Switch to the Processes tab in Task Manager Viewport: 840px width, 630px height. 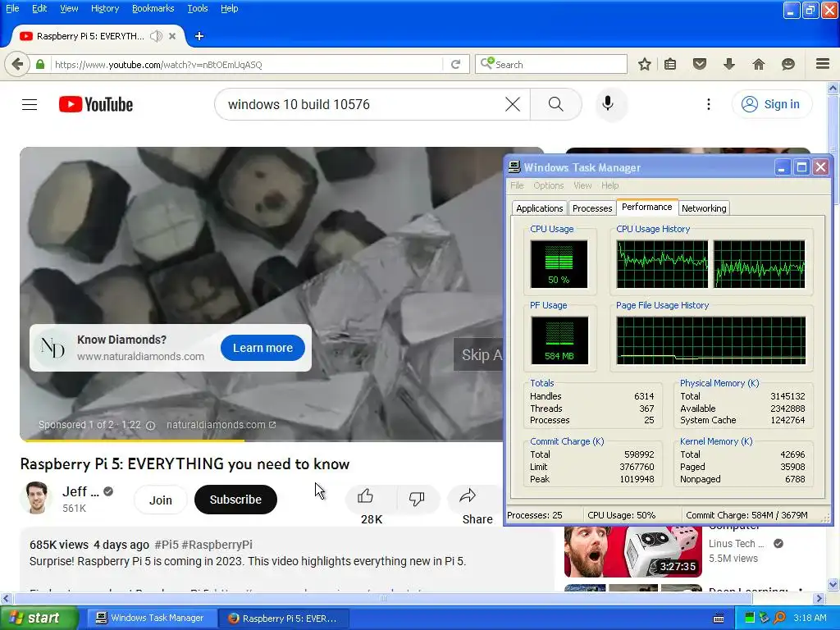click(x=592, y=208)
